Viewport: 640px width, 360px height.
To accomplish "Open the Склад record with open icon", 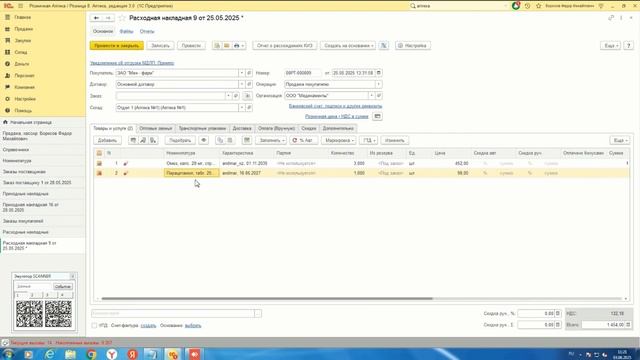I will [x=249, y=107].
